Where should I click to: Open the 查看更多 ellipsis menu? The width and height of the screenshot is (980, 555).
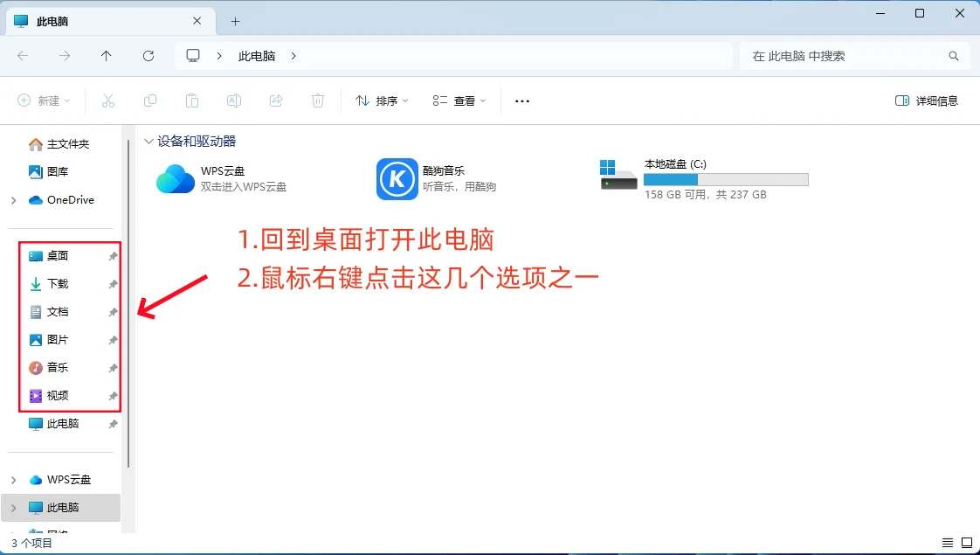(x=521, y=101)
